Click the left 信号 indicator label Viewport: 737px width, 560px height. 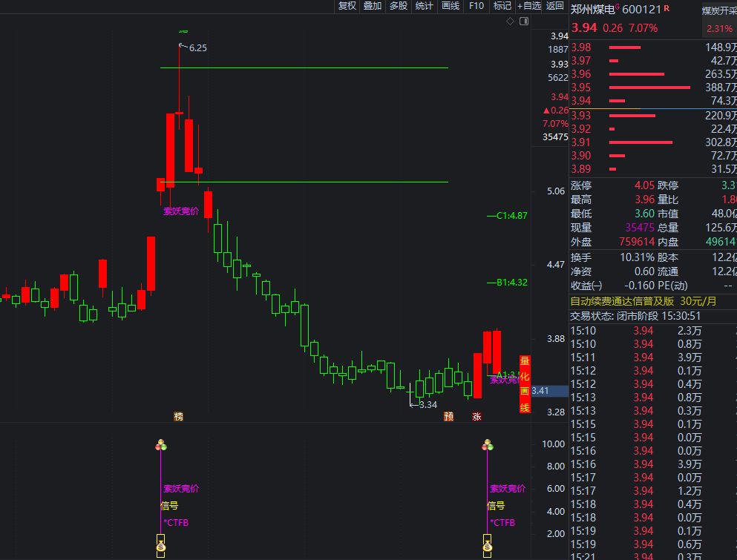click(169, 506)
